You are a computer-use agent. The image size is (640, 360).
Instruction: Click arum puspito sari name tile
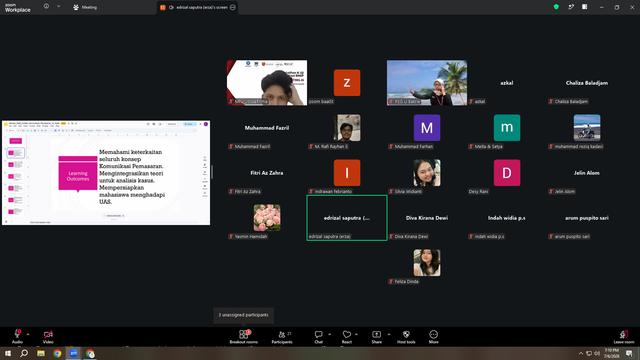point(587,218)
